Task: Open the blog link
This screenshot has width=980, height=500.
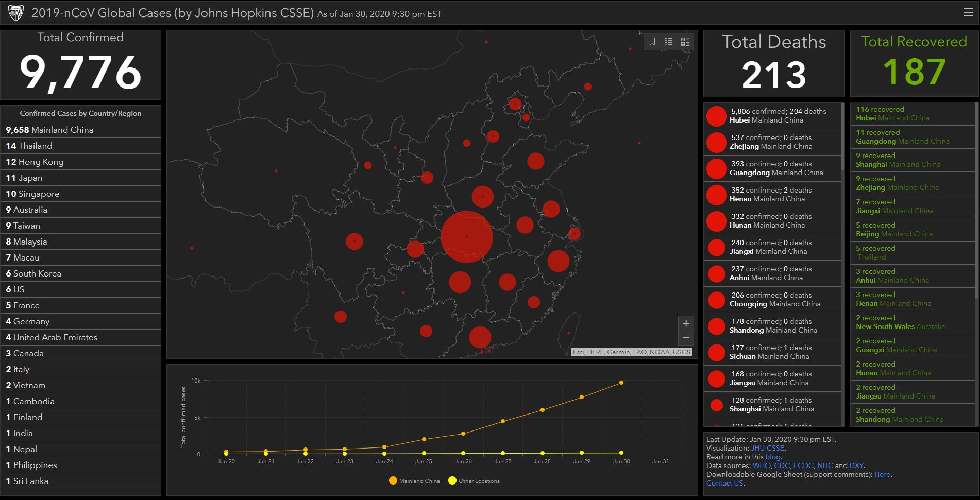Action: coord(773,457)
